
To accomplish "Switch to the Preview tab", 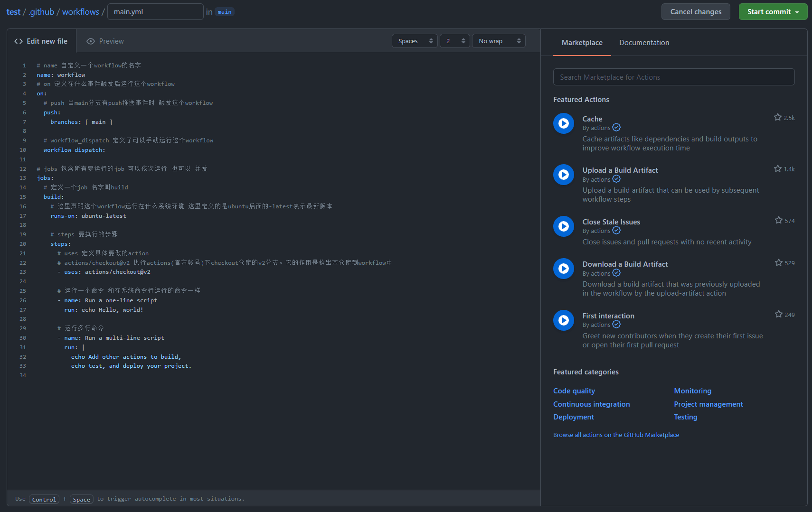I will point(105,41).
